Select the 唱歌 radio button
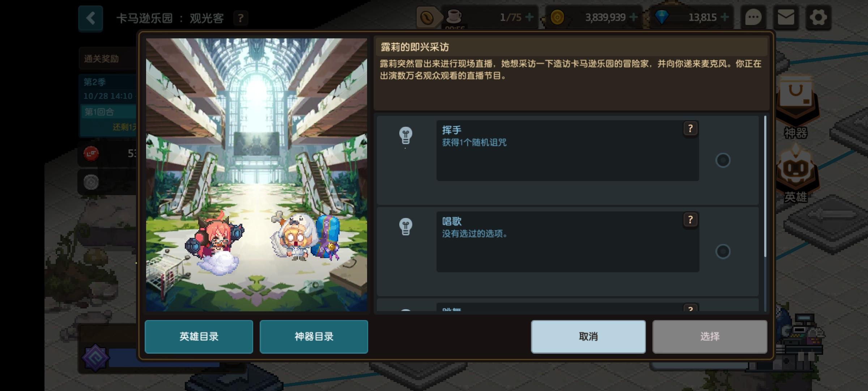This screenshot has height=391, width=868. coord(723,251)
